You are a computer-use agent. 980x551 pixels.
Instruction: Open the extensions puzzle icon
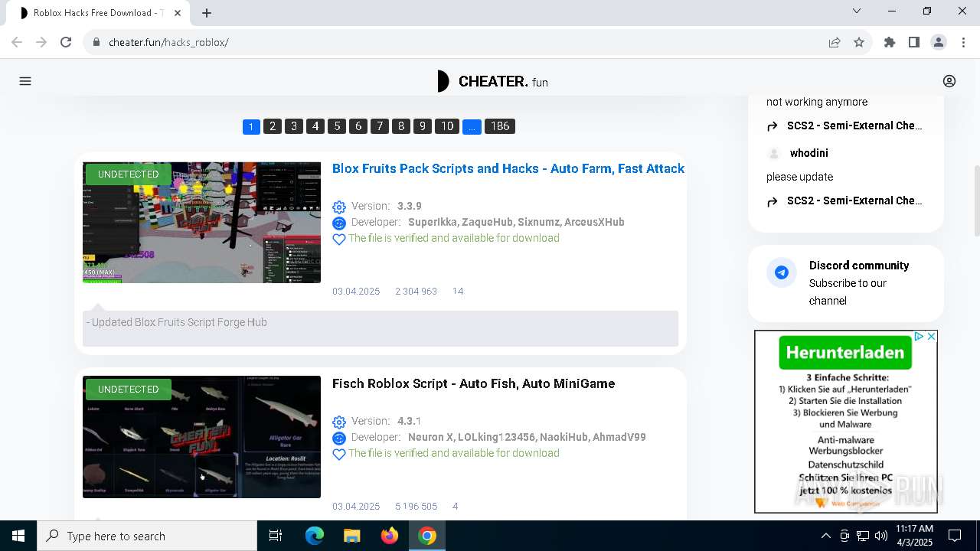(890, 42)
